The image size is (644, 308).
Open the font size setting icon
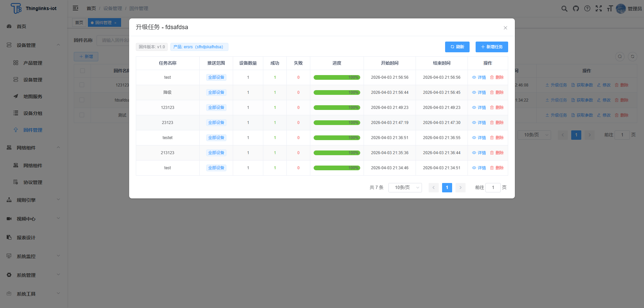(x=610, y=9)
